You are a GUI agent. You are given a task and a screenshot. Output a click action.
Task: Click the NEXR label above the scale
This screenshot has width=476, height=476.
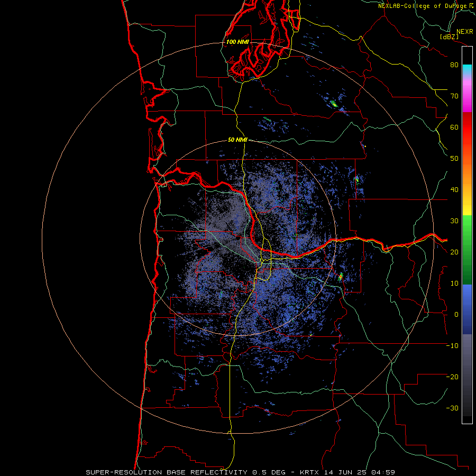tap(464, 32)
